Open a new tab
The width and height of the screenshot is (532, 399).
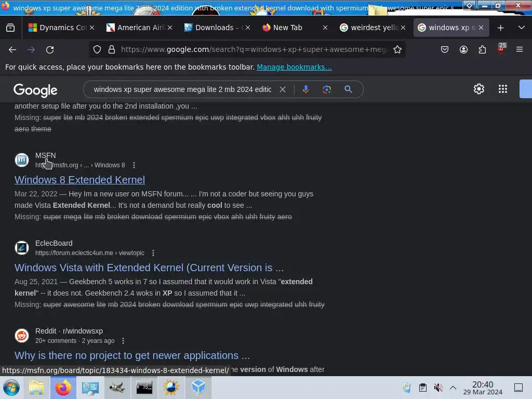coord(500,28)
